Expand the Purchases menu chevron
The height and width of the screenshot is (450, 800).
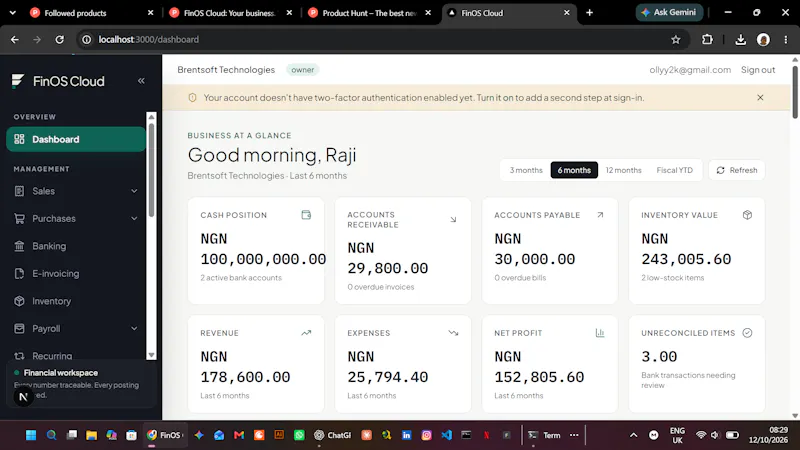click(x=134, y=218)
